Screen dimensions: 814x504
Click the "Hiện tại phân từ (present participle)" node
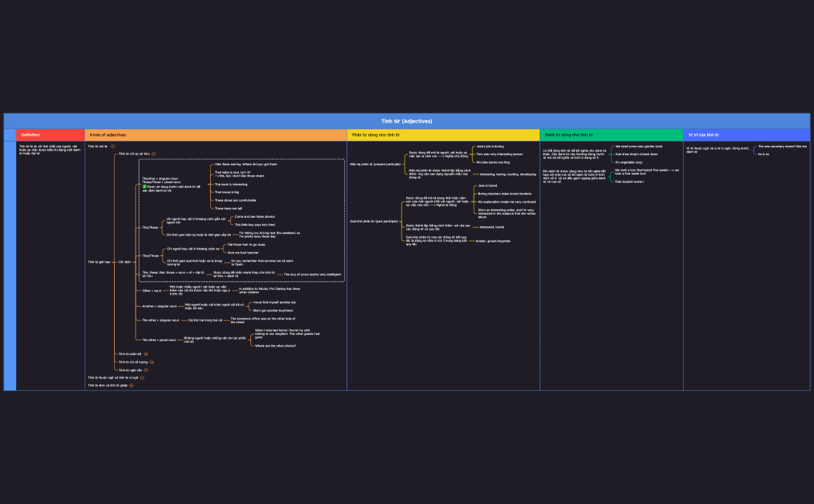[374, 164]
